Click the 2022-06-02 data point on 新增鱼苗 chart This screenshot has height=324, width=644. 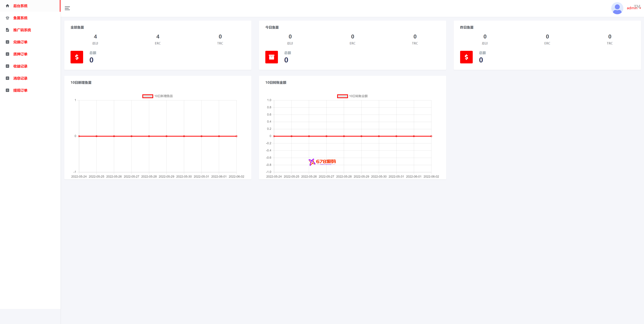coord(236,136)
